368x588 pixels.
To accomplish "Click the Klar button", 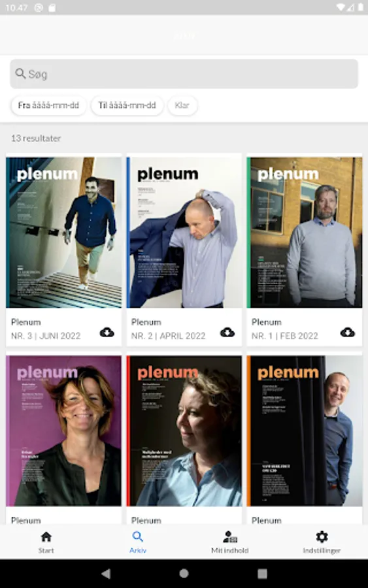I will 182,105.
